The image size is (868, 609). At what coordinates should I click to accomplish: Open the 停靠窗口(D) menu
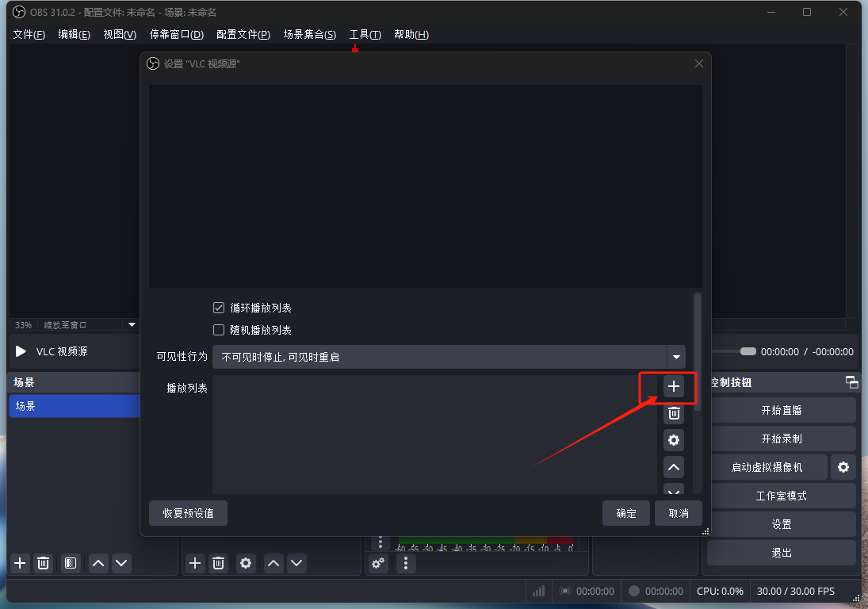[176, 34]
